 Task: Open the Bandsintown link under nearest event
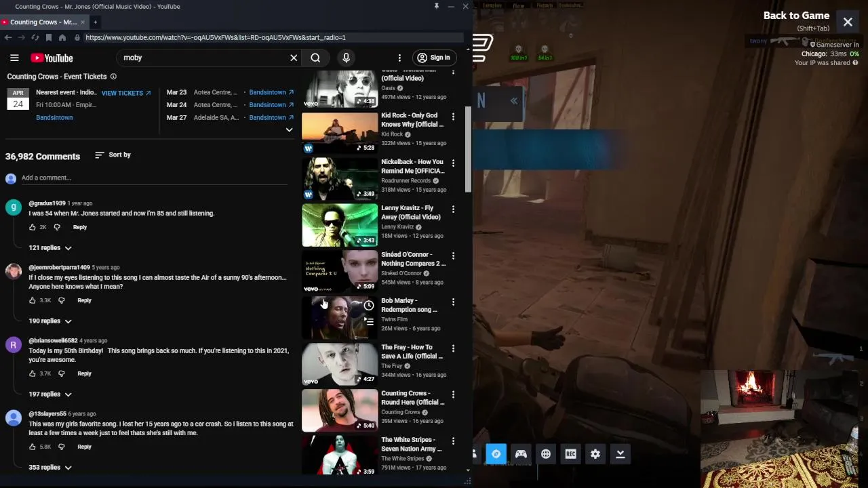click(54, 117)
